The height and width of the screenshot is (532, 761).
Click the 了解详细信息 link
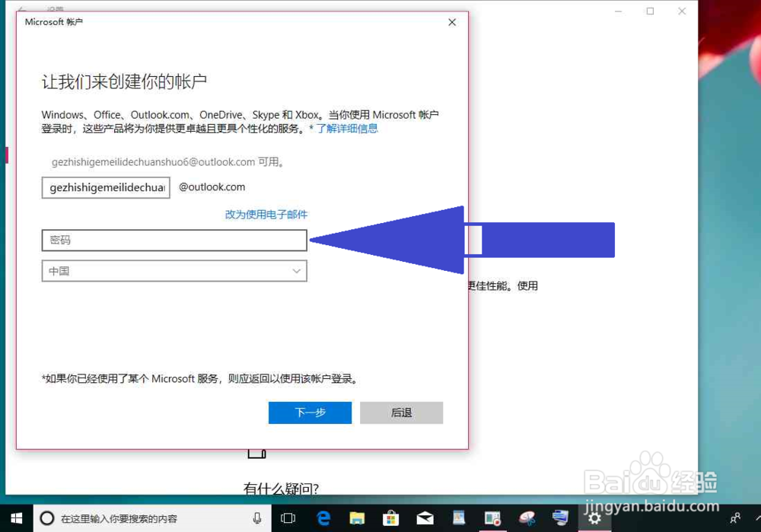[x=346, y=129]
